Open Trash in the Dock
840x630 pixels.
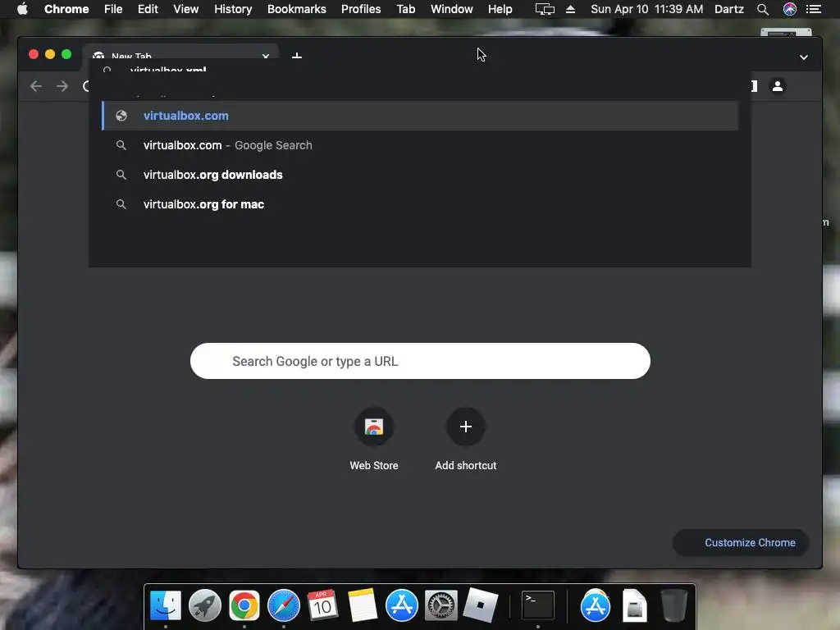[x=674, y=606]
